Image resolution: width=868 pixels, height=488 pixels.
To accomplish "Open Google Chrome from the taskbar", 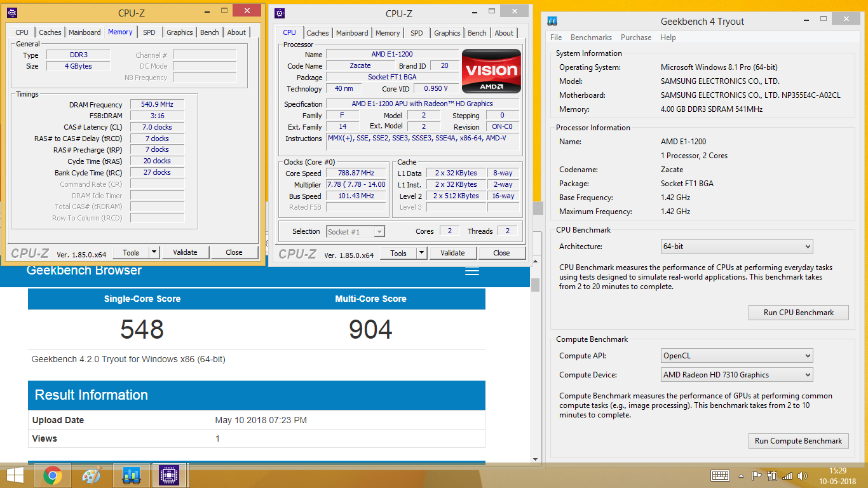I will pyautogui.click(x=53, y=475).
